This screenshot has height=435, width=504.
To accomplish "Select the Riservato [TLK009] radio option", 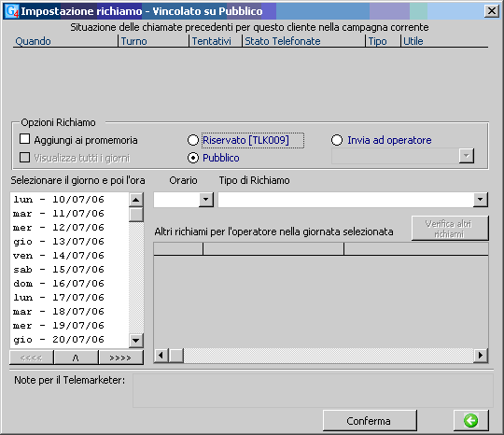I will point(193,140).
